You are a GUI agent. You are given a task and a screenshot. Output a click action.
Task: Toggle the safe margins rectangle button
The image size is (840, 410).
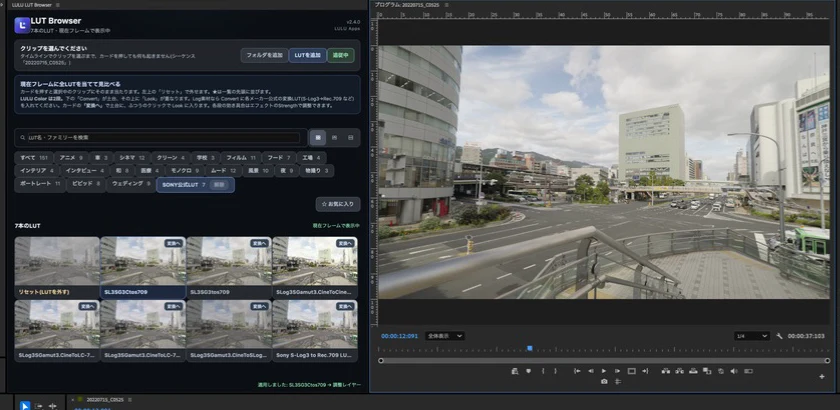tap(632, 371)
